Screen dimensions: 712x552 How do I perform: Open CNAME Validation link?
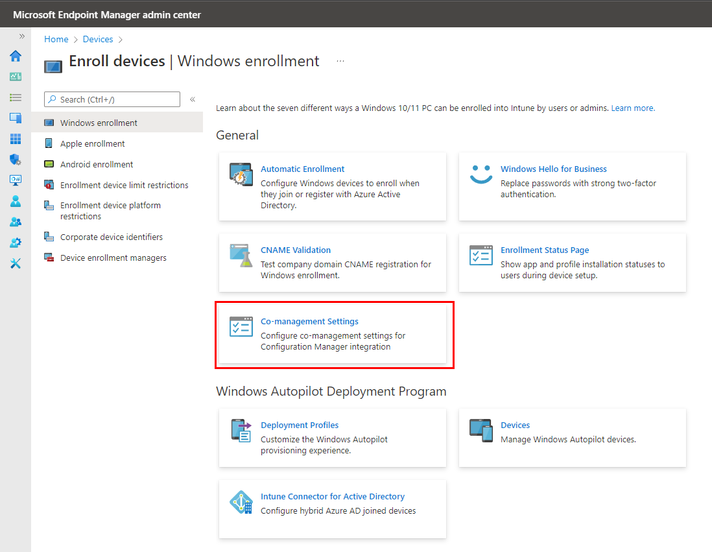pyautogui.click(x=296, y=250)
